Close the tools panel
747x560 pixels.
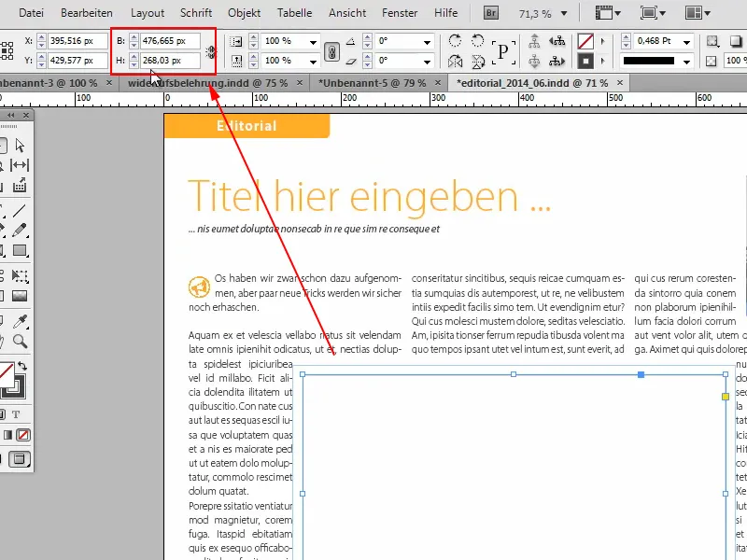point(26,115)
